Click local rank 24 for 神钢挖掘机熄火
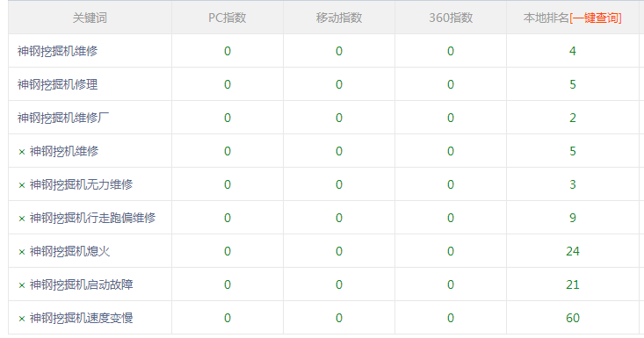 (x=573, y=251)
